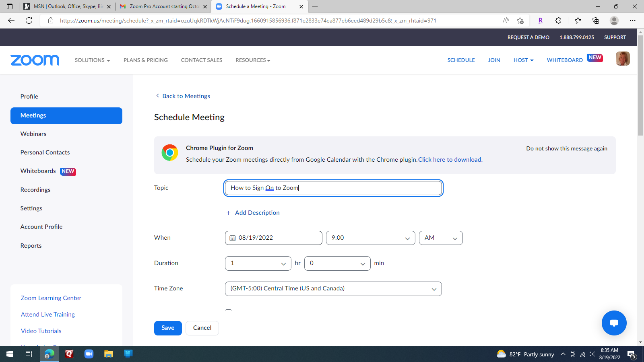Open File Explorer from taskbar
This screenshot has width=644, height=362.
pos(109,354)
